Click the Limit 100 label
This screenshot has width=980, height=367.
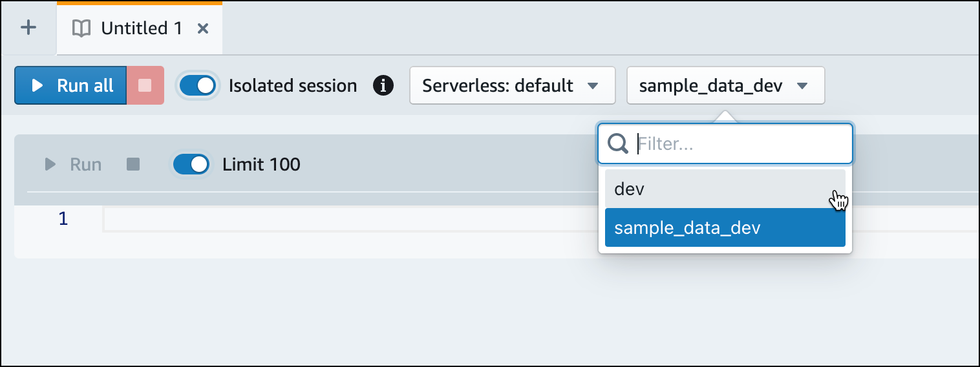261,165
